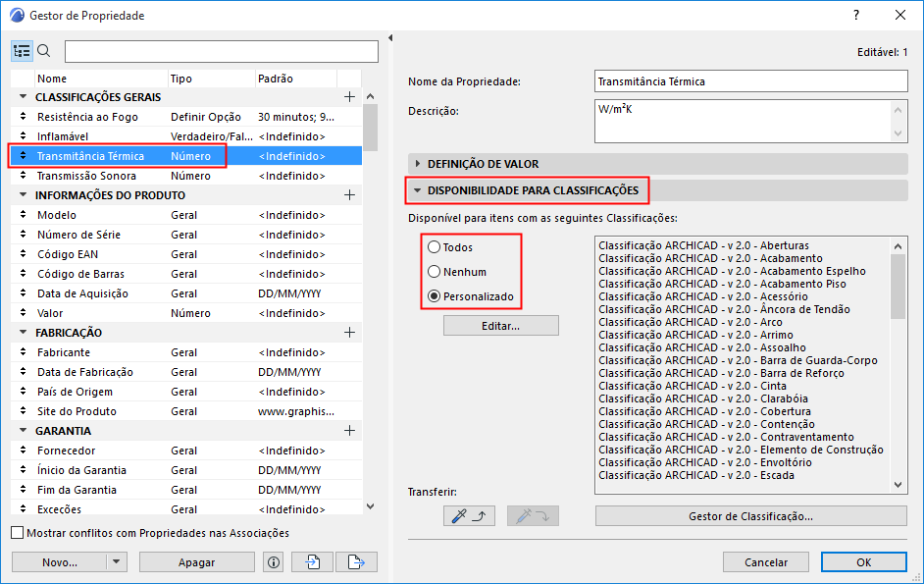Select the Data de Aquisição property row
Image resolution: width=924 pixels, height=584 pixels.
tap(186, 293)
